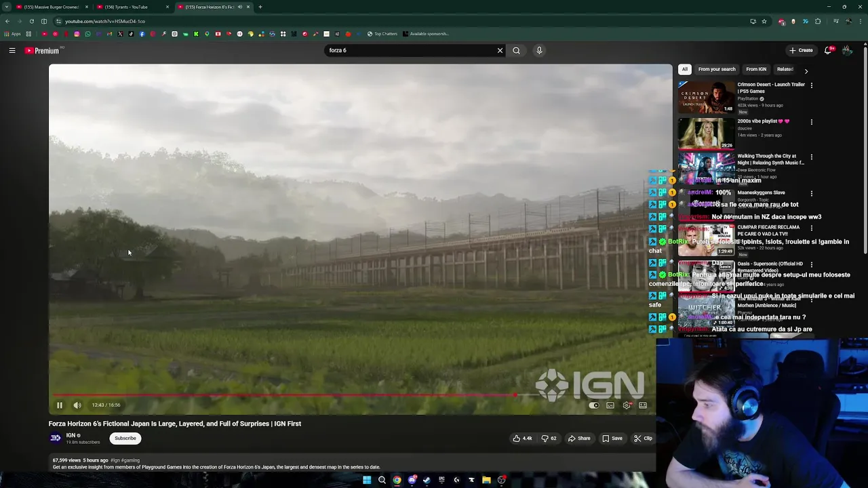The width and height of the screenshot is (868, 488).
Task: Open the notifications bell
Action: coord(828,50)
